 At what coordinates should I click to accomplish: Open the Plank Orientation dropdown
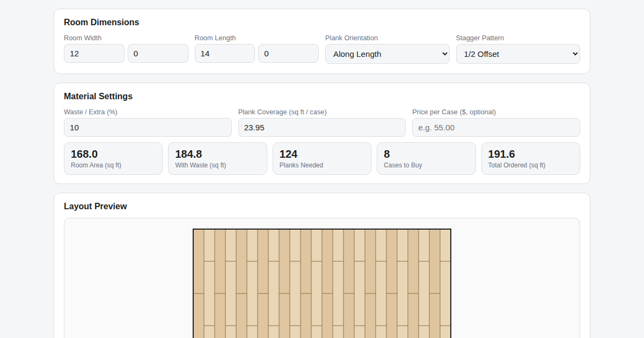(387, 54)
